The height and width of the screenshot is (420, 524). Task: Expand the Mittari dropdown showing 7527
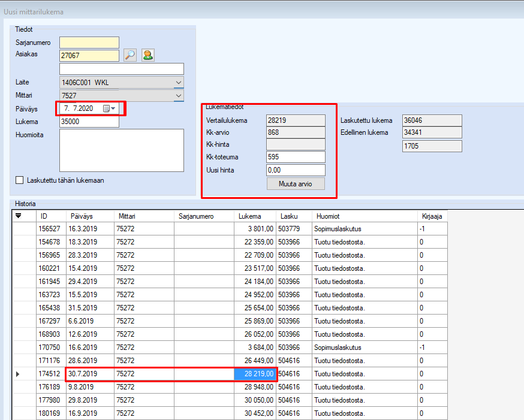coord(179,96)
